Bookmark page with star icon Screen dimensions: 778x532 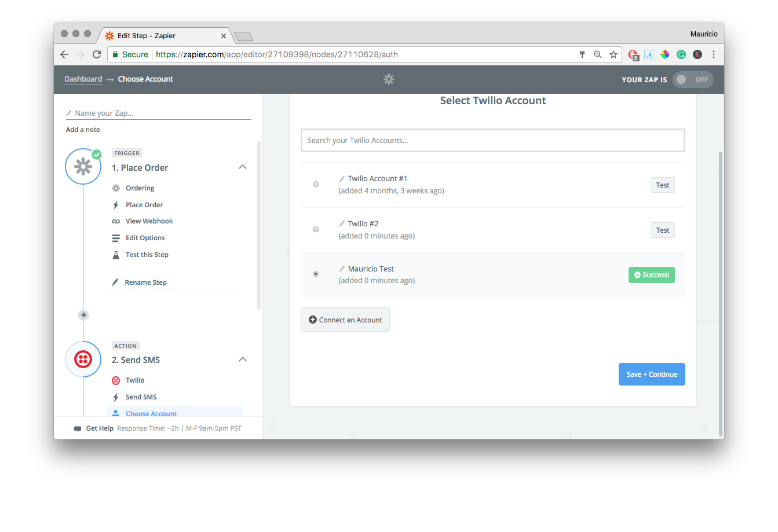pos(613,54)
